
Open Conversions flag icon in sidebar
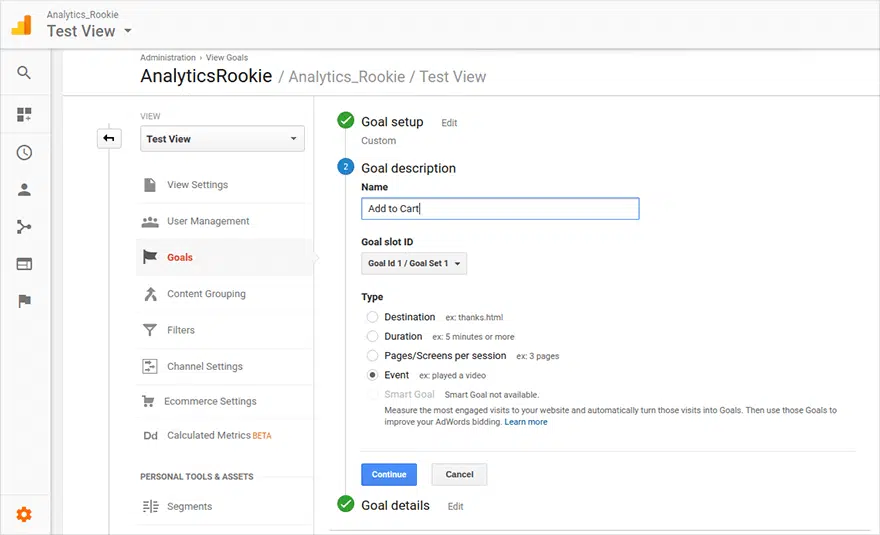tap(24, 301)
